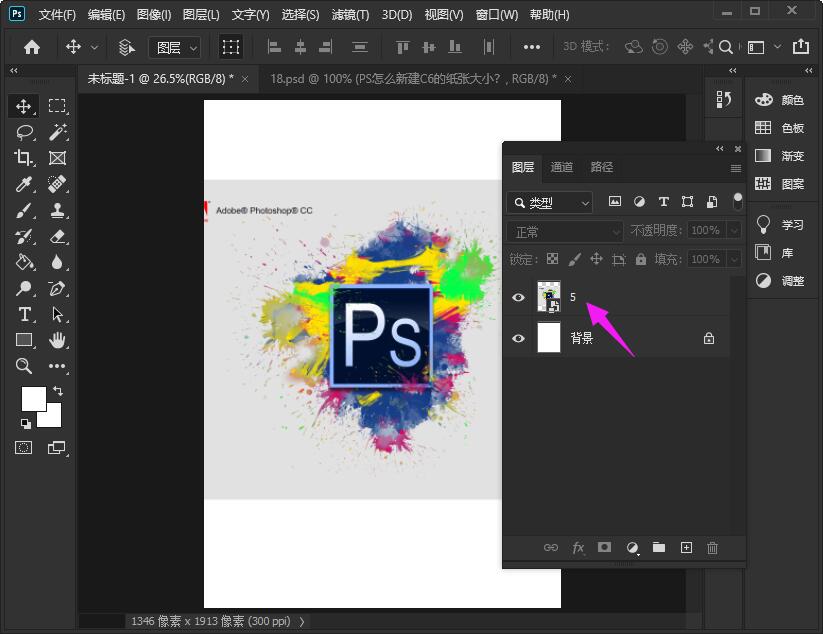This screenshot has height=634, width=823.
Task: Toggle lock transparent pixels option
Action: [552, 259]
